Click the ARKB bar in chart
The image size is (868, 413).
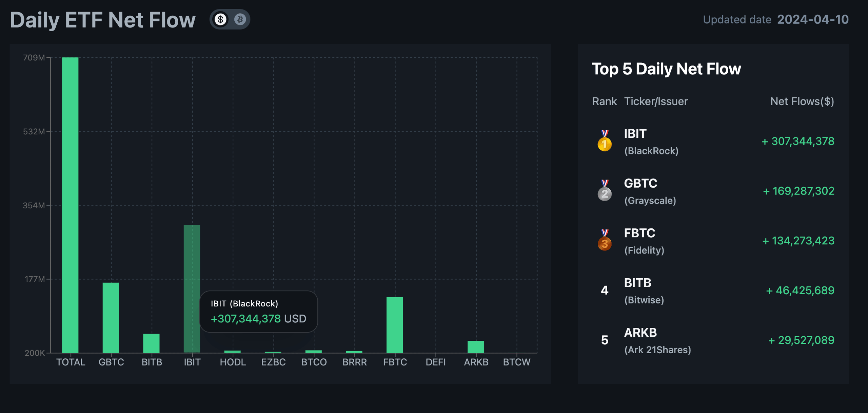pyautogui.click(x=476, y=346)
